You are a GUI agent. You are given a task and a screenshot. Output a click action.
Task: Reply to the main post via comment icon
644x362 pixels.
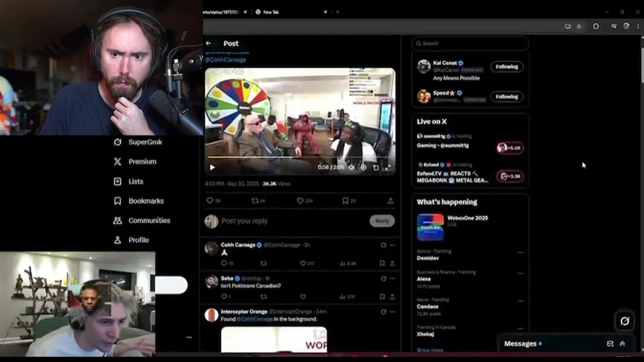tap(210, 201)
